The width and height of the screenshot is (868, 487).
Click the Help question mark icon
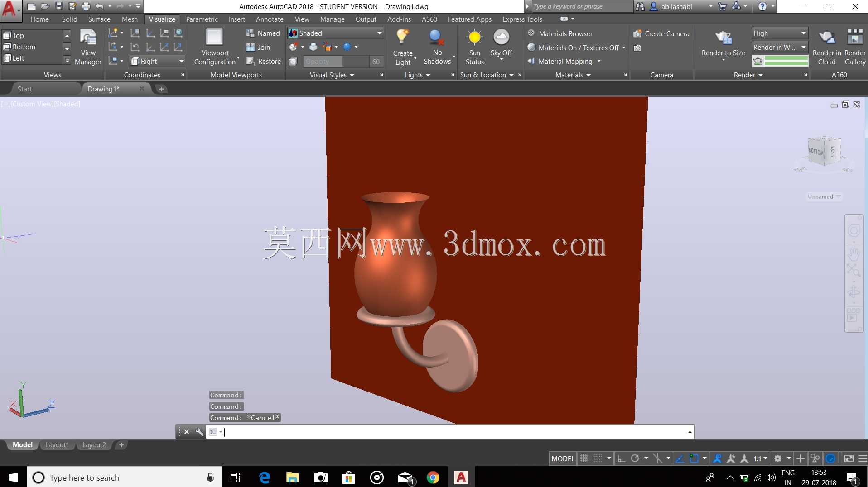762,6
